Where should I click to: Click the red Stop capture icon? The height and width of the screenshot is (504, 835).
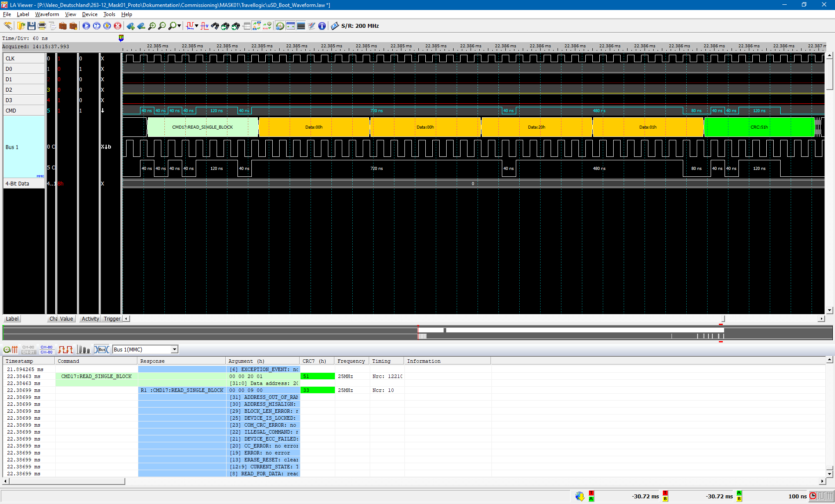(x=117, y=26)
